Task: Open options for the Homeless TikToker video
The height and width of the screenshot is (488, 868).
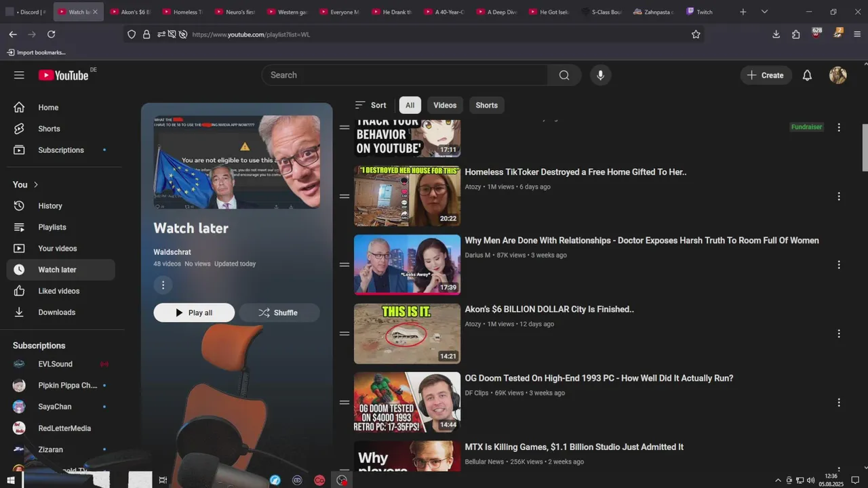Action: 839,197
